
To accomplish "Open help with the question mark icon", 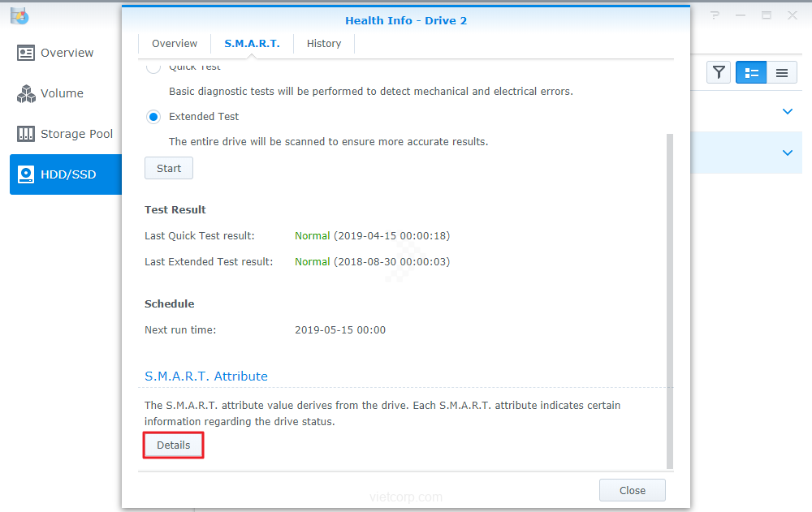I will pos(715,15).
